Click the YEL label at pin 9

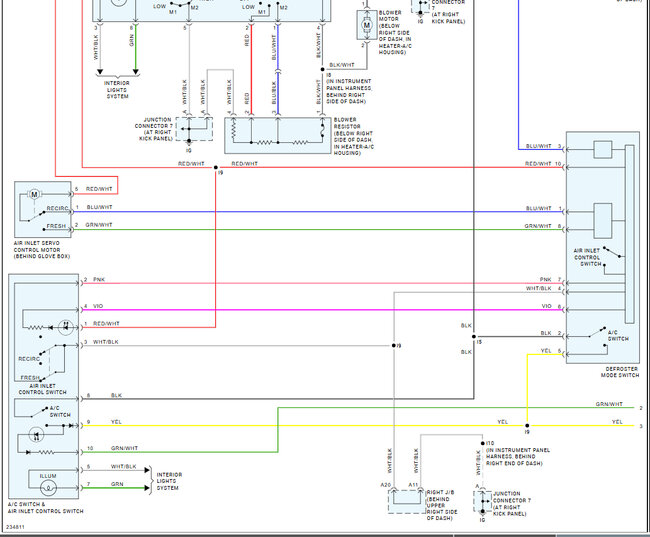coord(116,422)
